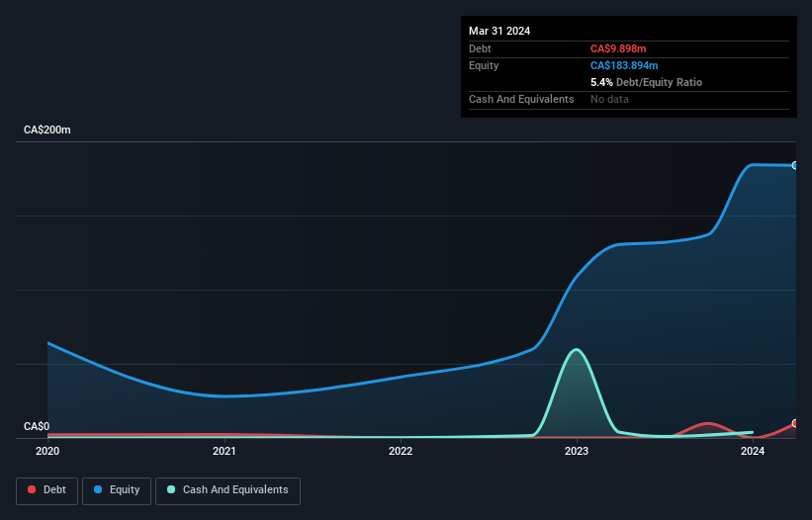Click the 2022 x-axis label
The image size is (812, 520).
pyautogui.click(x=401, y=451)
